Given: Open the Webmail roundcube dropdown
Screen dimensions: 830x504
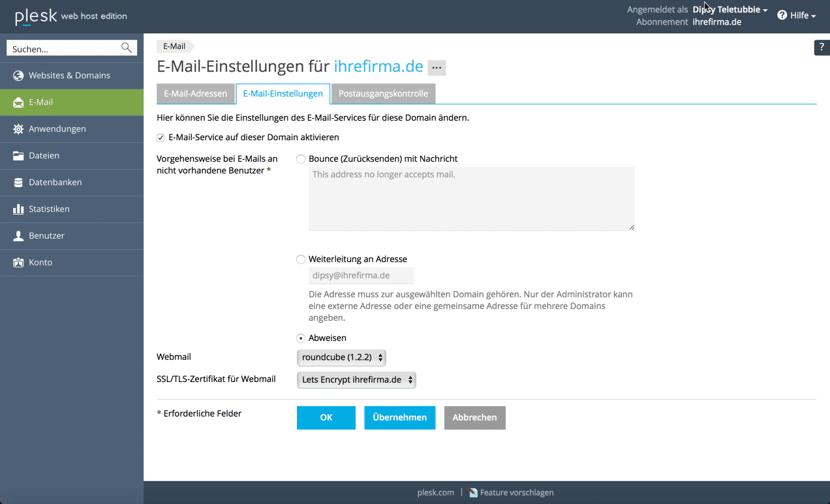Looking at the screenshot, I should click(341, 358).
